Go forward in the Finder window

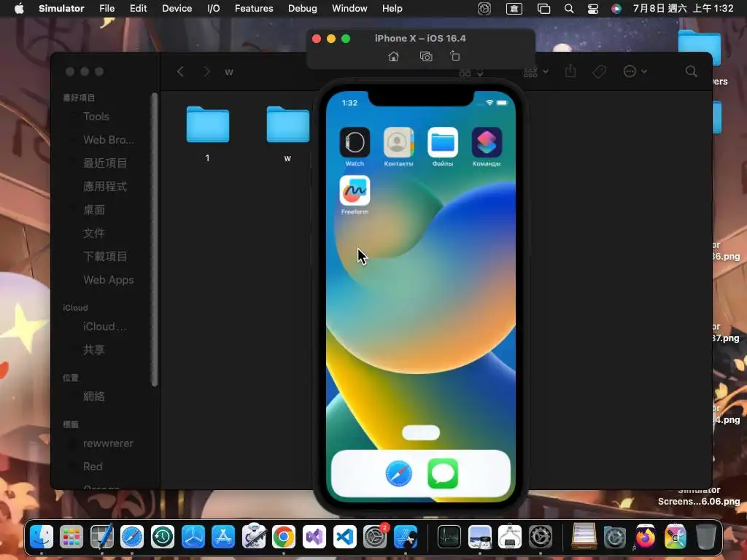(x=206, y=71)
